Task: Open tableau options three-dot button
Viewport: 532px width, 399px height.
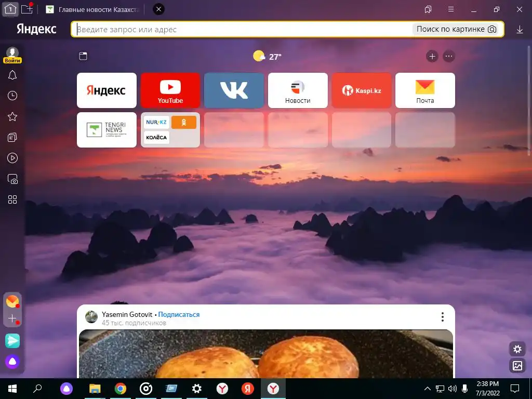Action: click(448, 56)
